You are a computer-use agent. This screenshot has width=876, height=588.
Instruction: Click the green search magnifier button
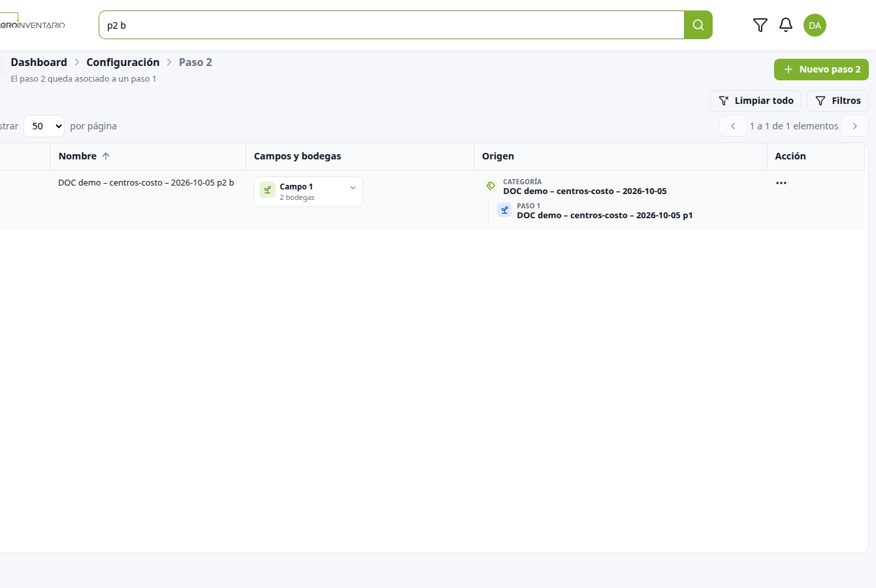coord(698,25)
